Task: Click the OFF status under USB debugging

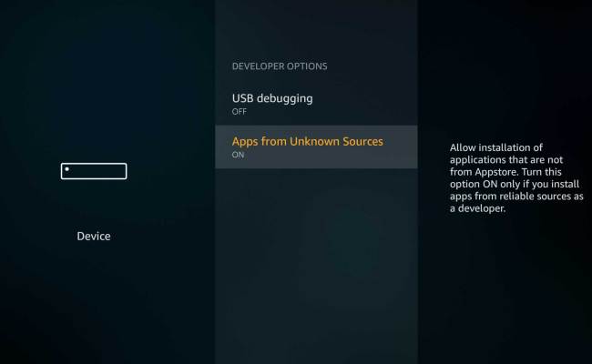Action: point(240,112)
